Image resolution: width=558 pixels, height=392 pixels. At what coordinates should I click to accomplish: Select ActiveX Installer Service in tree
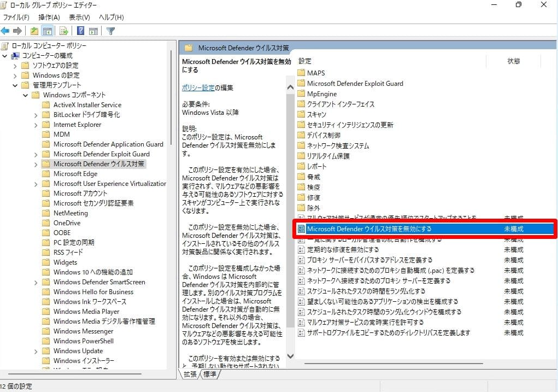coord(87,104)
